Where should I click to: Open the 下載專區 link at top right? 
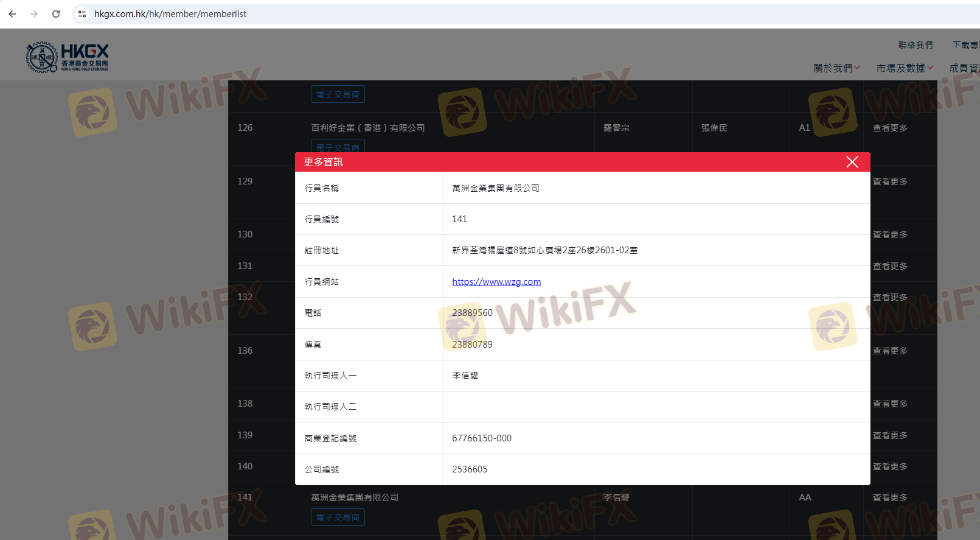pos(965,45)
